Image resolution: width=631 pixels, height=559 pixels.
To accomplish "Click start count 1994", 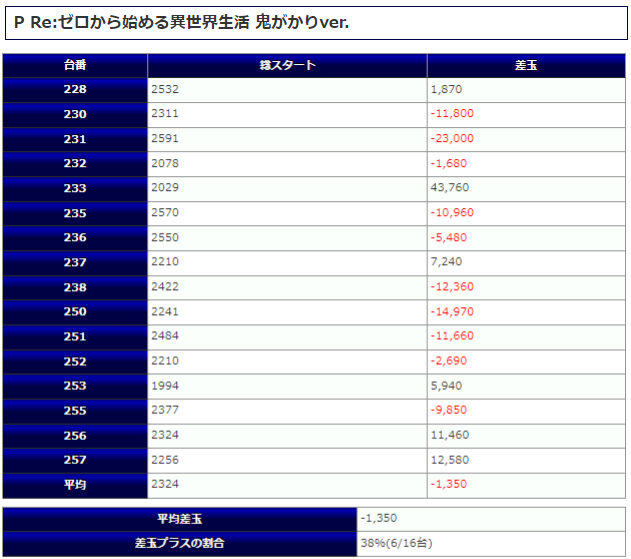I will tap(165, 386).
